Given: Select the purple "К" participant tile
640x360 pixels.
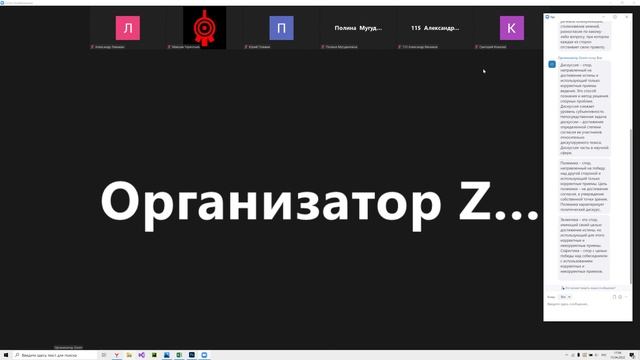Looking at the screenshot, I should (511, 28).
